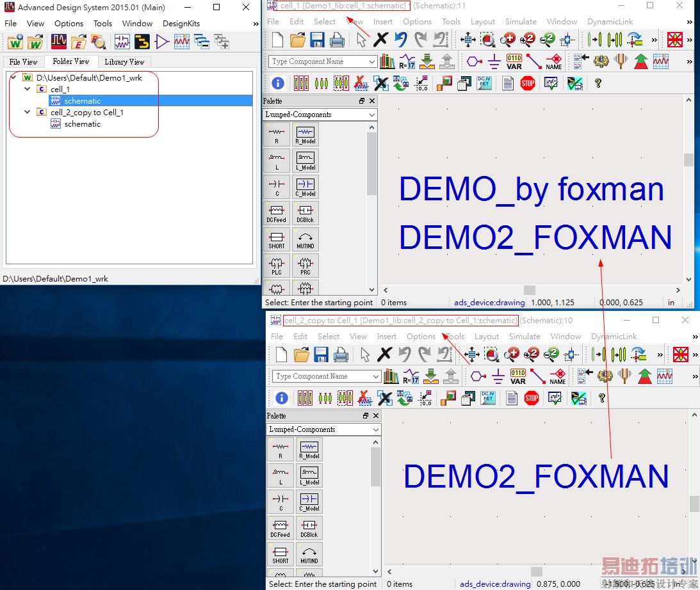Click View All icon in cell_1 schematic toolbar
700x590 pixels.
coord(468,40)
